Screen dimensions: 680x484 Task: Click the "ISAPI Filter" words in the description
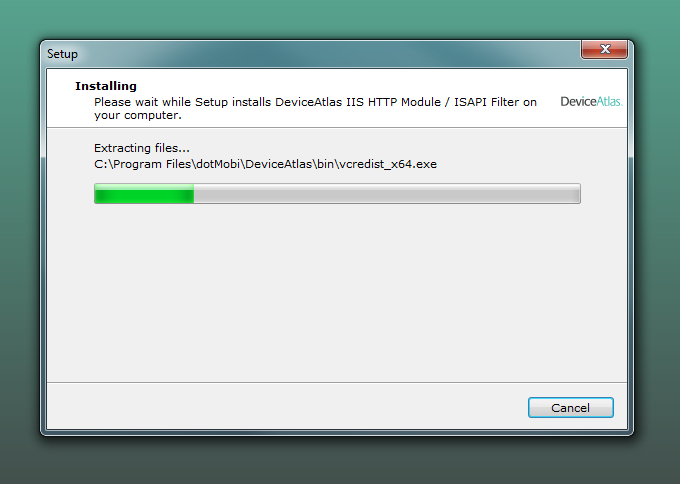click(x=486, y=102)
